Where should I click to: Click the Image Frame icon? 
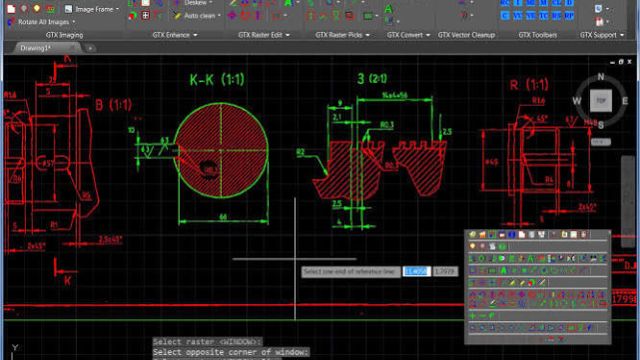[68, 9]
